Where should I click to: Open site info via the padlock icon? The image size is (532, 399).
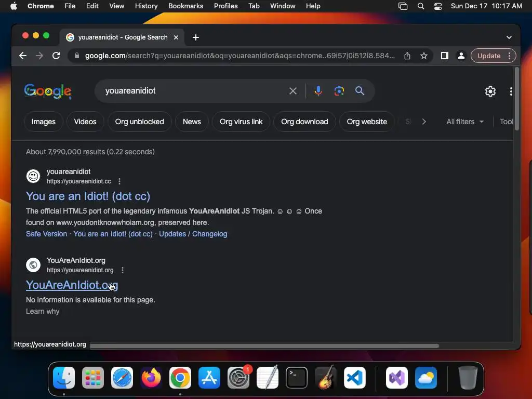[x=77, y=56]
